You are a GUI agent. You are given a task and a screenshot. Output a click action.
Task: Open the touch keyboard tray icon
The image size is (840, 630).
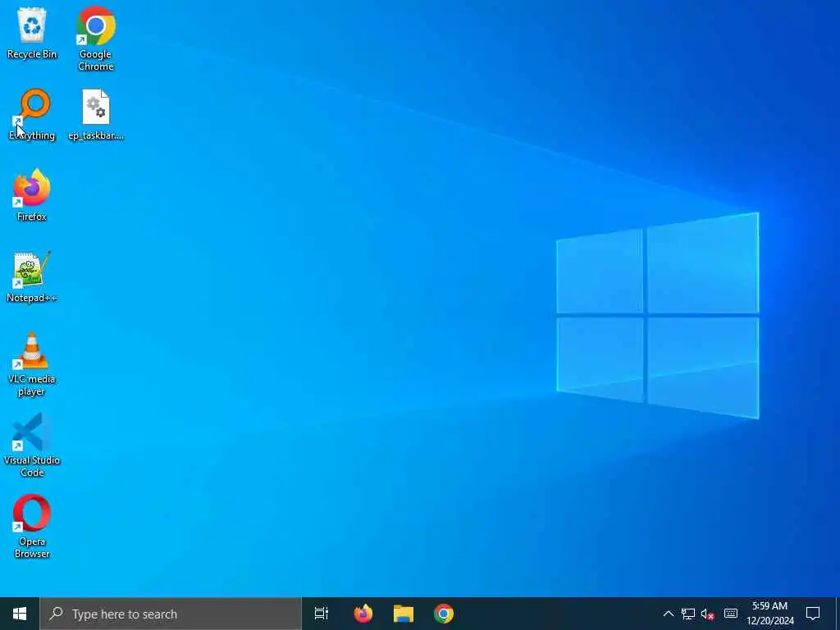[x=731, y=614]
